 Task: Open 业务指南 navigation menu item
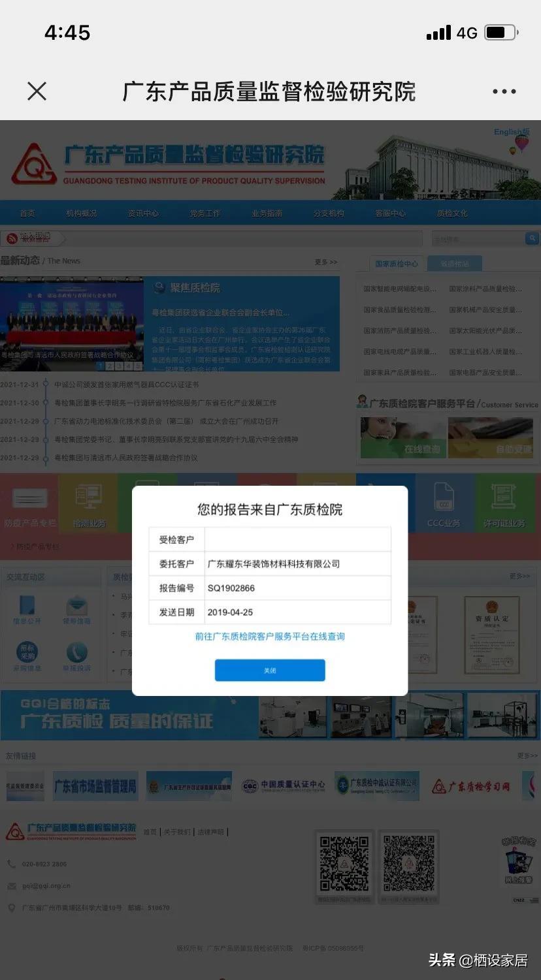click(267, 213)
